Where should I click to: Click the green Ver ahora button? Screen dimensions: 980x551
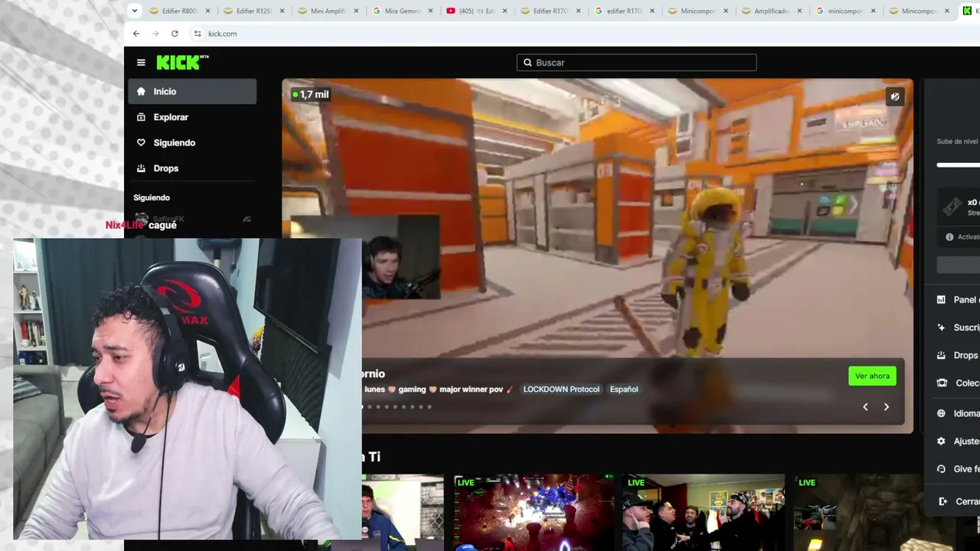click(x=872, y=376)
